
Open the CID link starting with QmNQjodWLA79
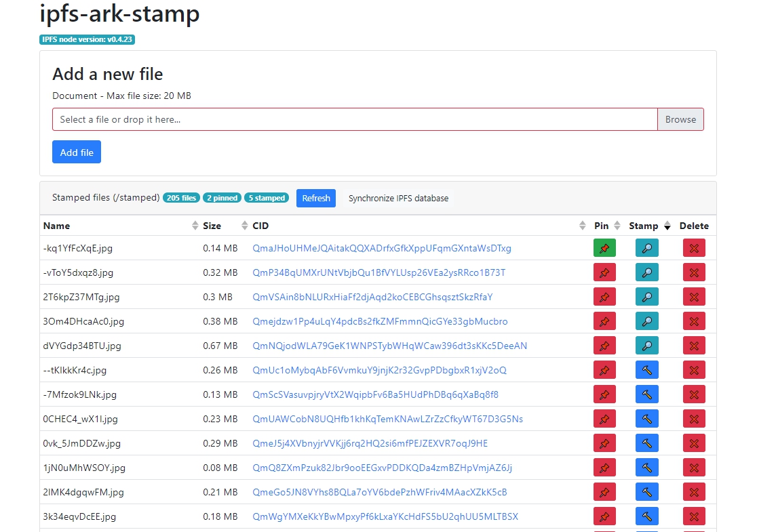pos(389,346)
